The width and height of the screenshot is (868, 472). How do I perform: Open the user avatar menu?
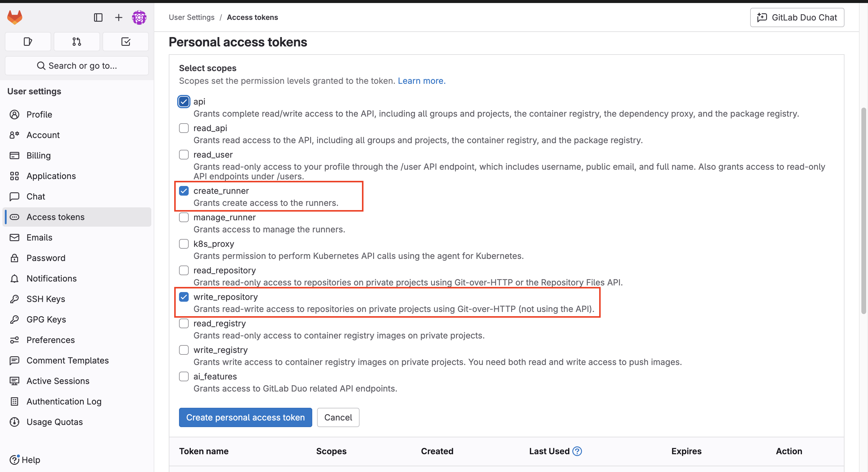tap(139, 17)
